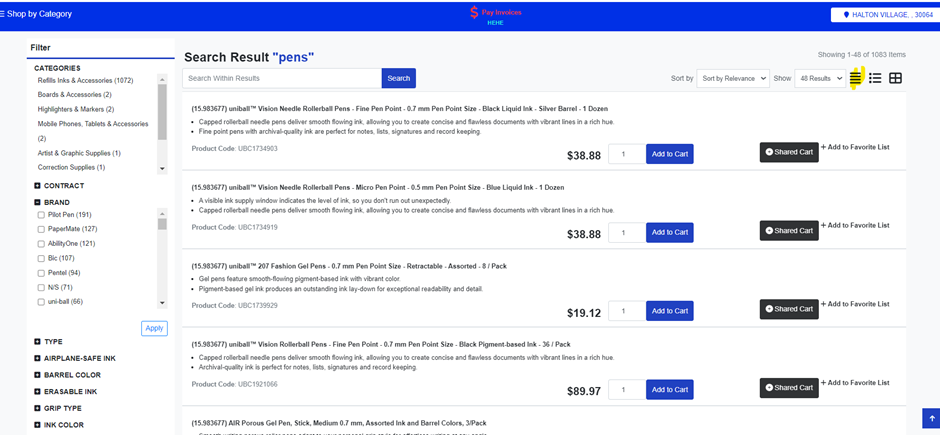Screen dimensions: 940x435
Task: Check the N/S brand checkbox
Action: 41,288
